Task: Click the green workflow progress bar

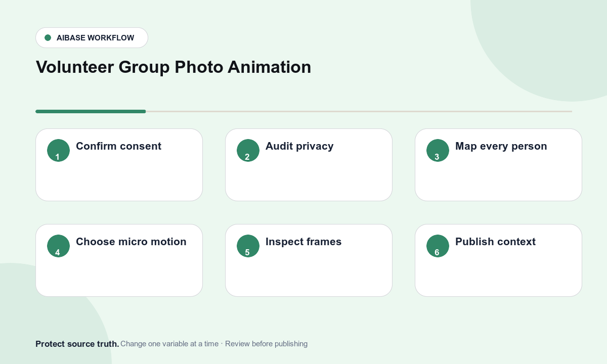Action: (x=91, y=111)
